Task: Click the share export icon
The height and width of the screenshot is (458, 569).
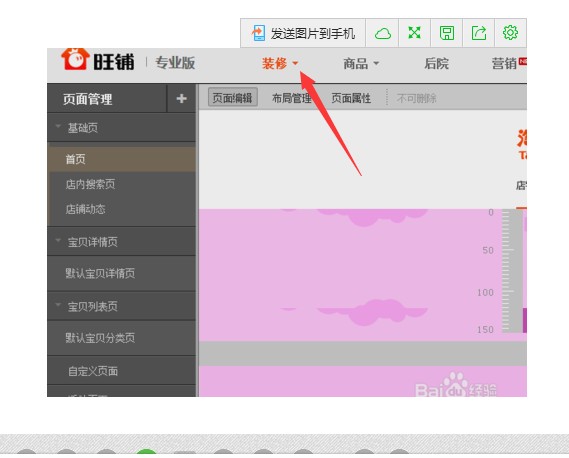Action: tap(479, 33)
